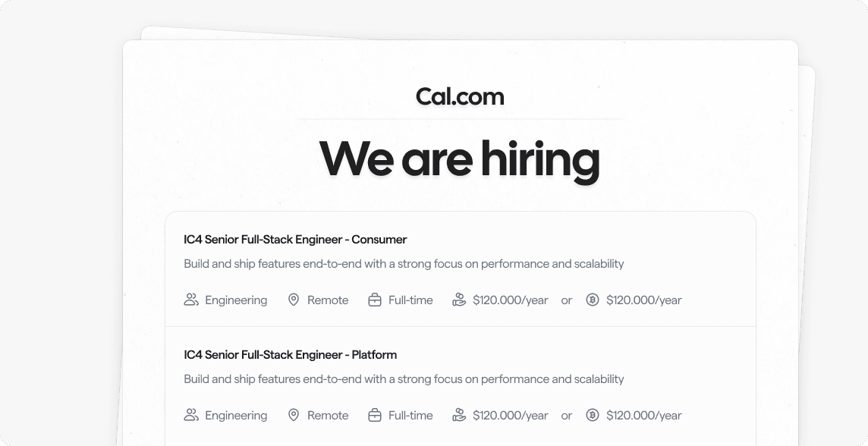Click the Bitcoin icon in the Consumer job
This screenshot has width=868, height=446.
point(593,300)
